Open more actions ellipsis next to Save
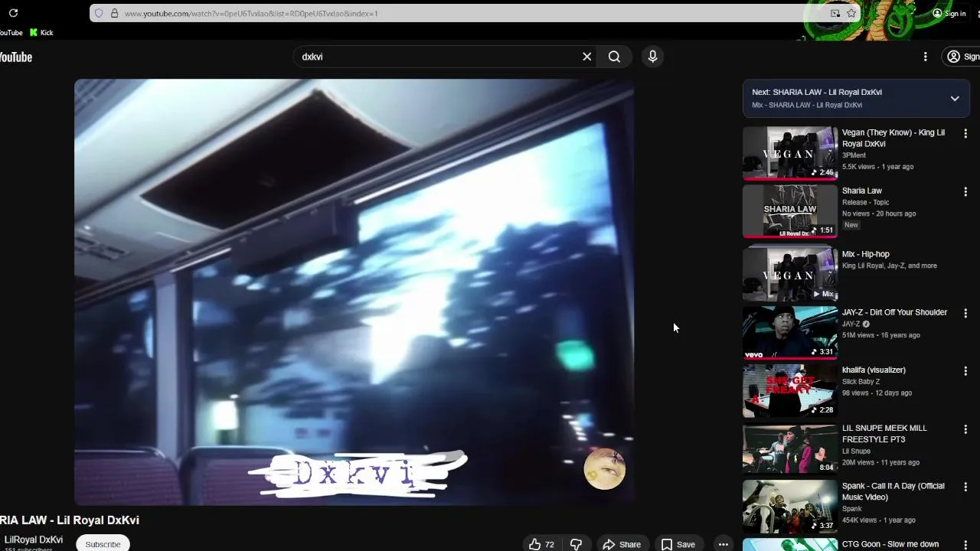 click(723, 544)
